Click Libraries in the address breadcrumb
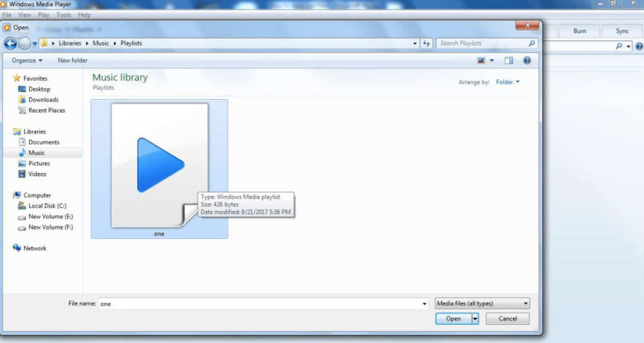Screen dimensions: 644x343 coord(70,43)
